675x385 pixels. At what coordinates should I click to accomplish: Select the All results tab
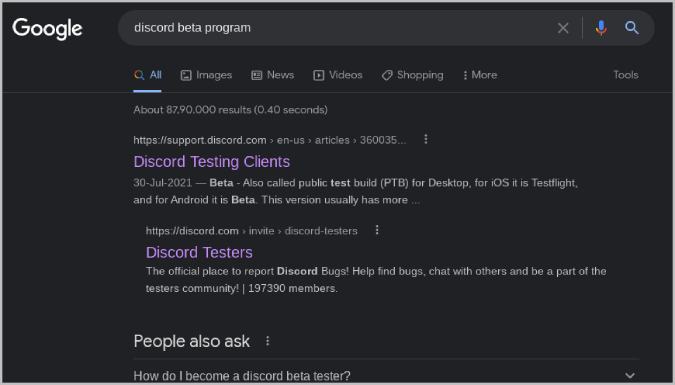coord(147,75)
